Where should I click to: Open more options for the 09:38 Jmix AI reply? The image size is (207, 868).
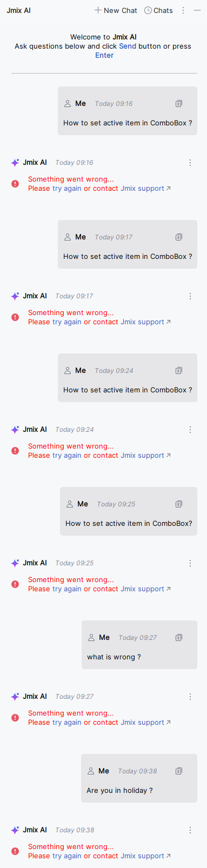pyautogui.click(x=190, y=830)
